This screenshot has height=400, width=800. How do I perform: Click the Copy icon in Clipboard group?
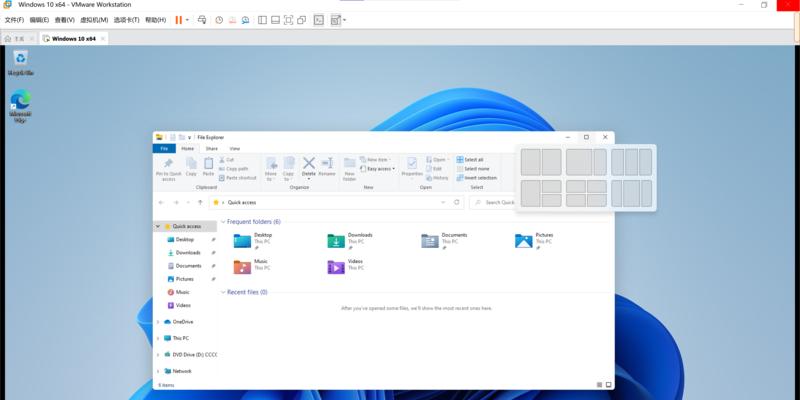click(x=191, y=167)
